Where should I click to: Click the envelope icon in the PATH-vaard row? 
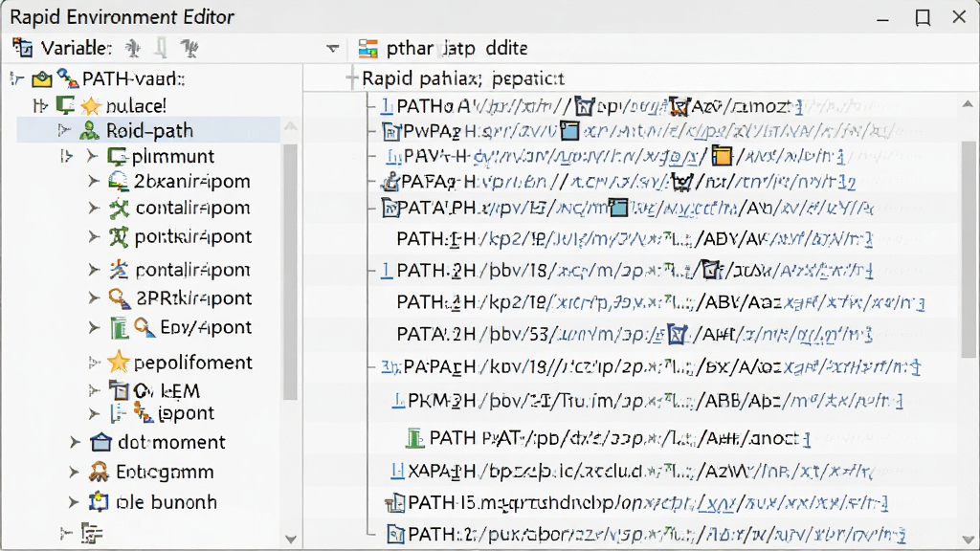(42, 78)
